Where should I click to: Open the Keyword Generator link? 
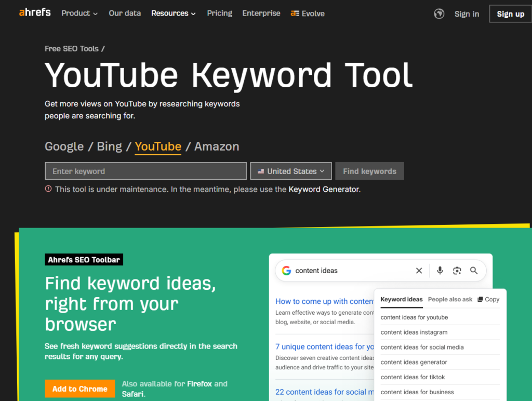[x=323, y=190]
